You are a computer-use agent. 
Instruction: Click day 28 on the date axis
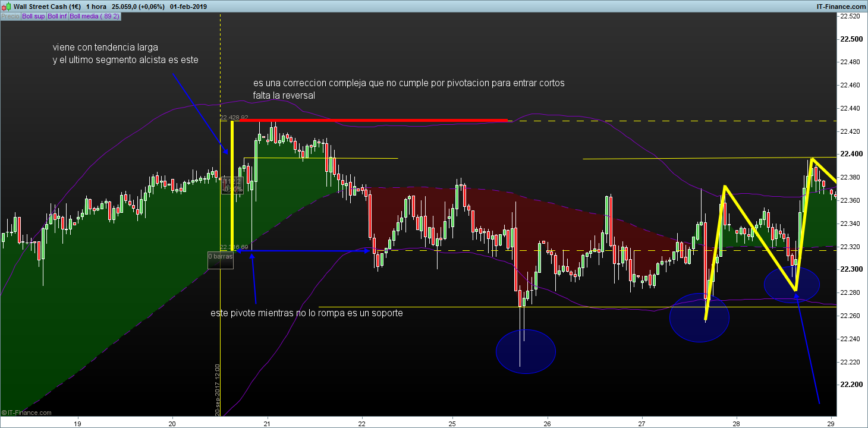[x=737, y=423]
